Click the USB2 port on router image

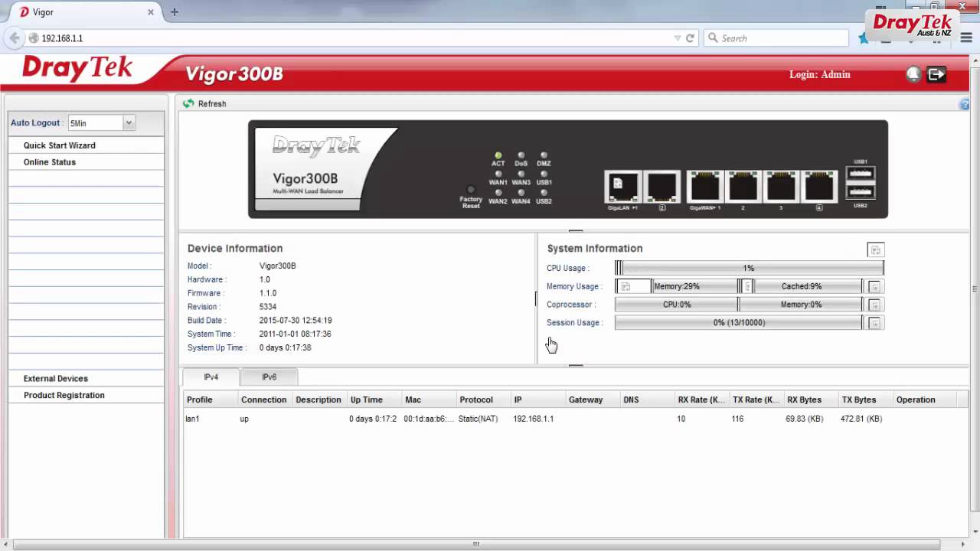861,191
